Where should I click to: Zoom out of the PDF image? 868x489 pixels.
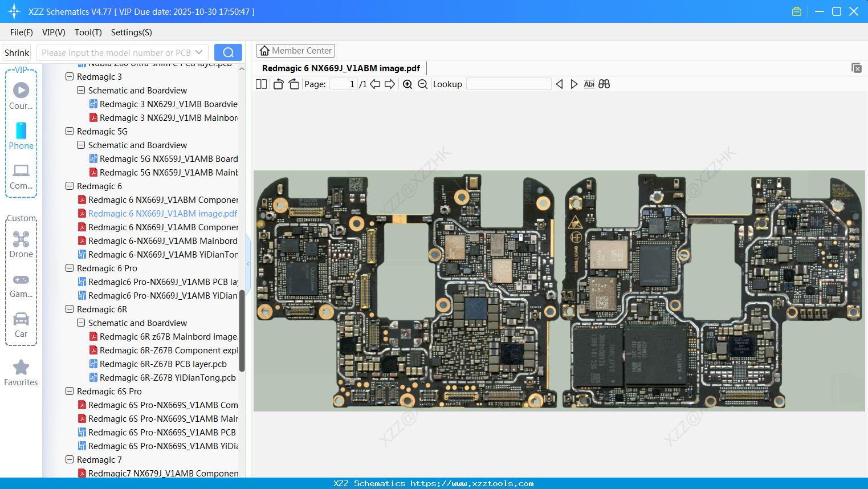pos(422,84)
